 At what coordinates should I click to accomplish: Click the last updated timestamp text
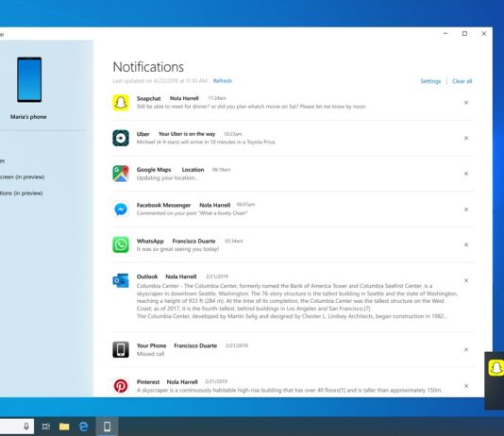point(160,80)
